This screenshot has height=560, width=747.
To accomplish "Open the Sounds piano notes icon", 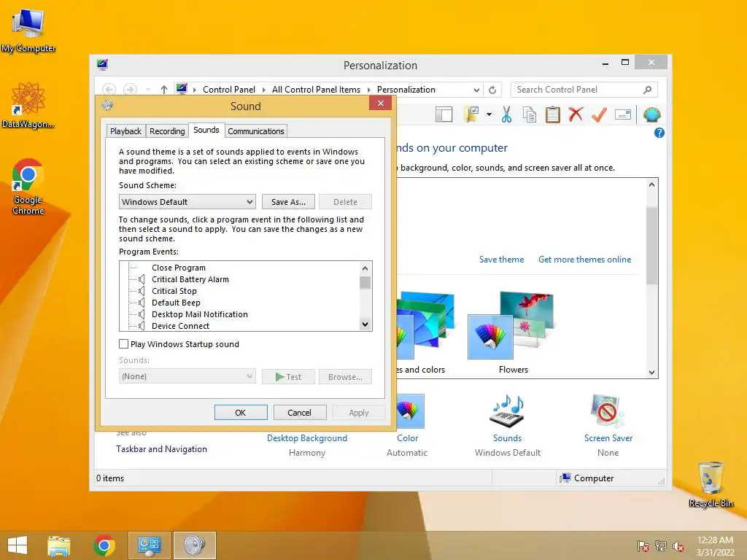I will [x=508, y=411].
